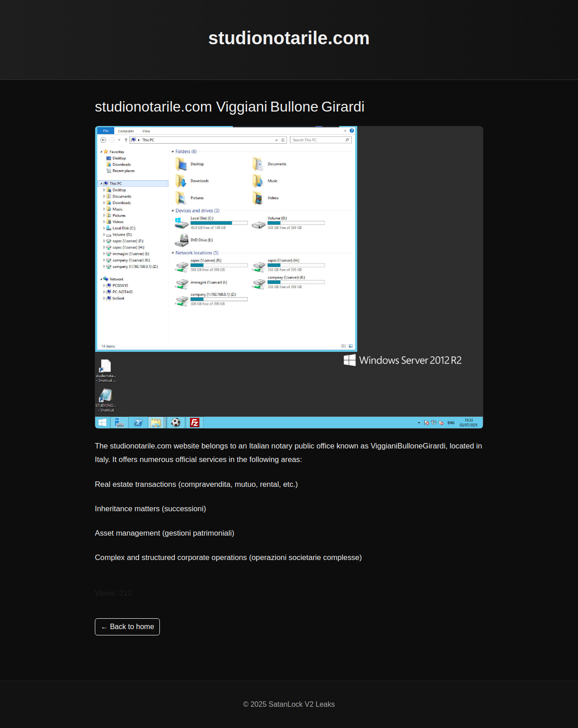
Task: Click the Back to home button
Action: [127, 627]
